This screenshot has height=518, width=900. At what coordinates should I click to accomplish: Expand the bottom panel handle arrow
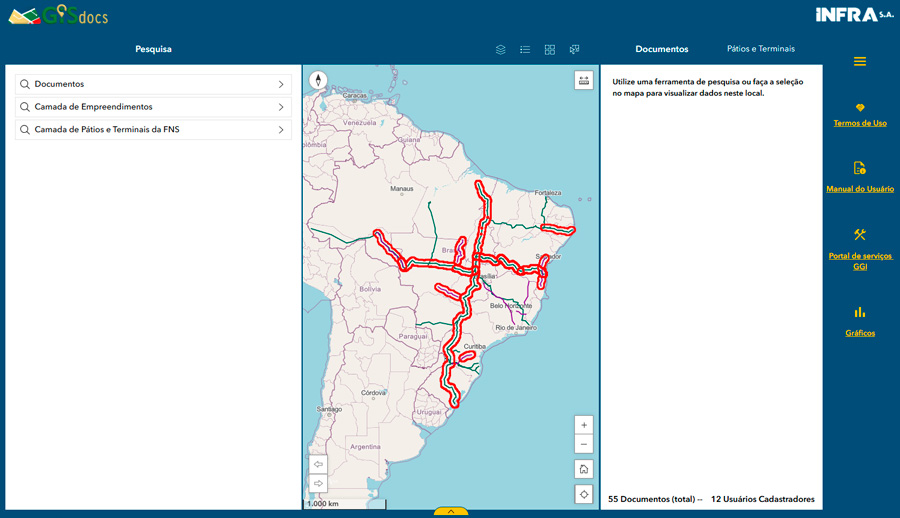451,511
